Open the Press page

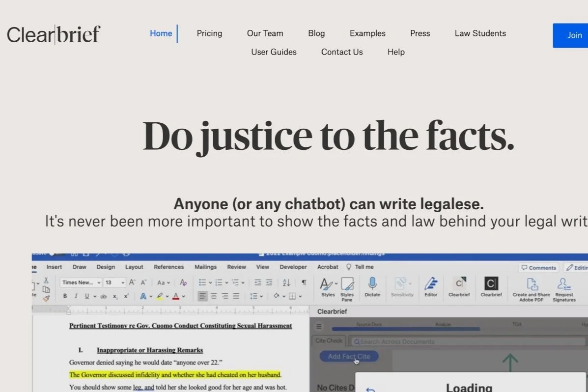pos(420,33)
